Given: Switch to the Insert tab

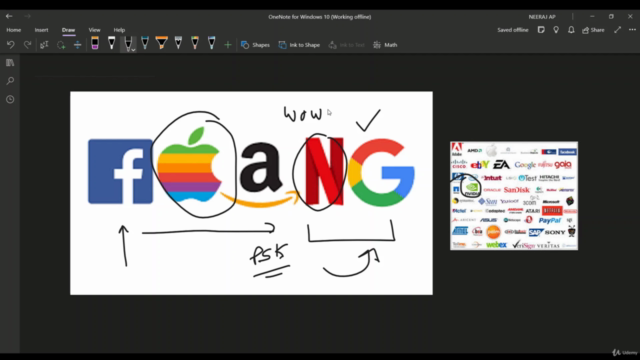Looking at the screenshot, I should coord(41,30).
